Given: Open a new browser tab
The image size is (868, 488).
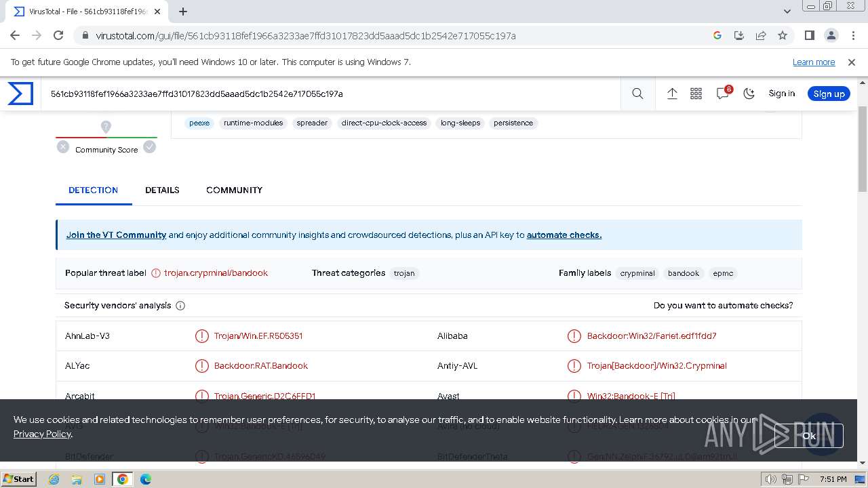Looking at the screenshot, I should point(183,12).
